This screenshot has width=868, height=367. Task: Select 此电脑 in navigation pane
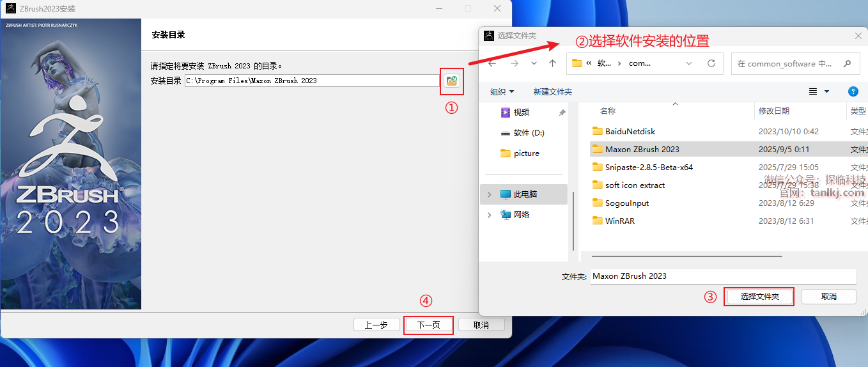tap(525, 194)
